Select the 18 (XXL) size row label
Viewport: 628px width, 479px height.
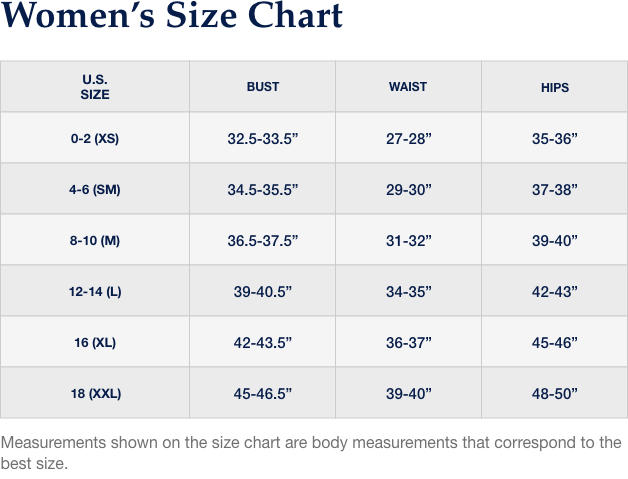click(95, 394)
